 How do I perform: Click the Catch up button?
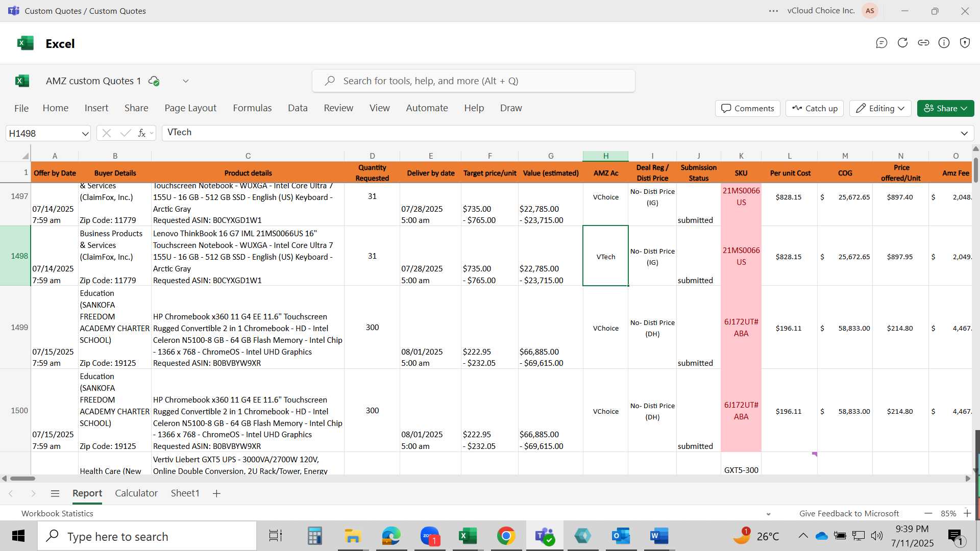[x=815, y=108]
